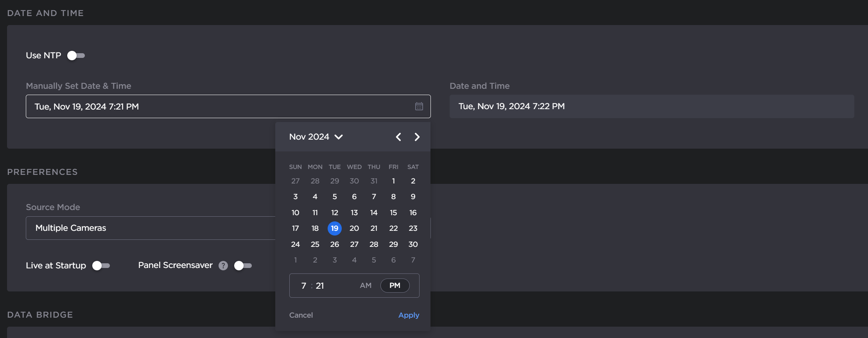
Task: Pick November 1 on the calendar
Action: tap(393, 181)
